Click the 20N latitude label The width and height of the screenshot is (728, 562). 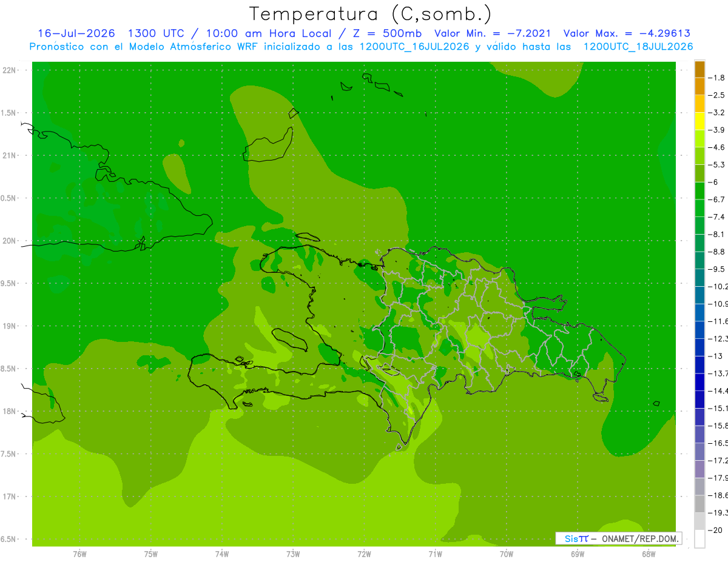coord(10,241)
